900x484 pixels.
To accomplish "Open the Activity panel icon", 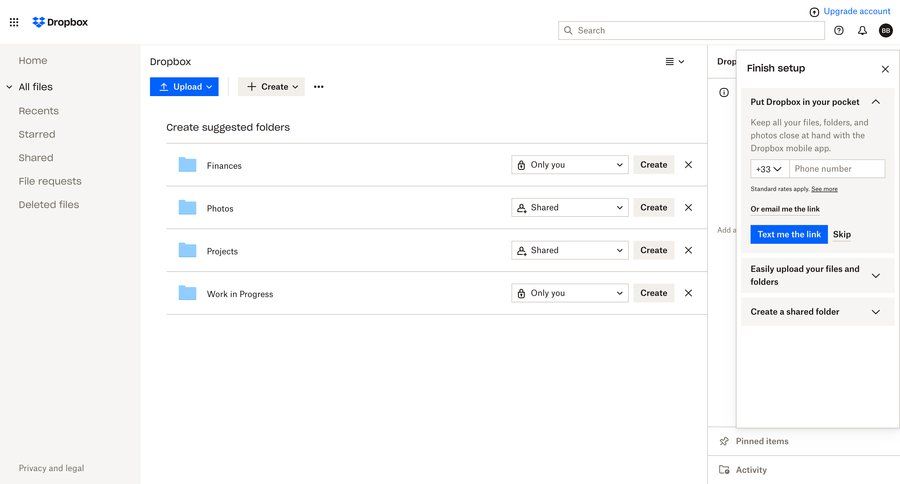I will 724,470.
